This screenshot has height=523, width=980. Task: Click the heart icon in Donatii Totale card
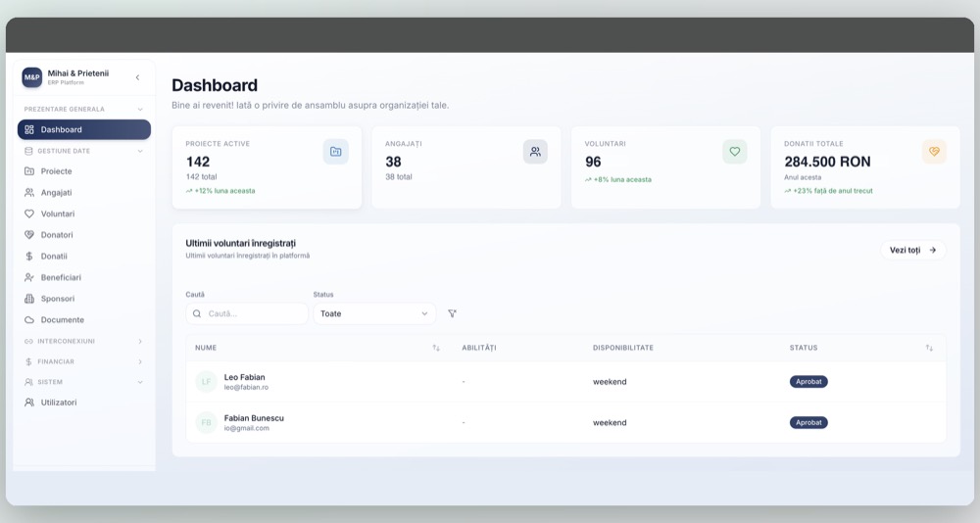(x=934, y=152)
